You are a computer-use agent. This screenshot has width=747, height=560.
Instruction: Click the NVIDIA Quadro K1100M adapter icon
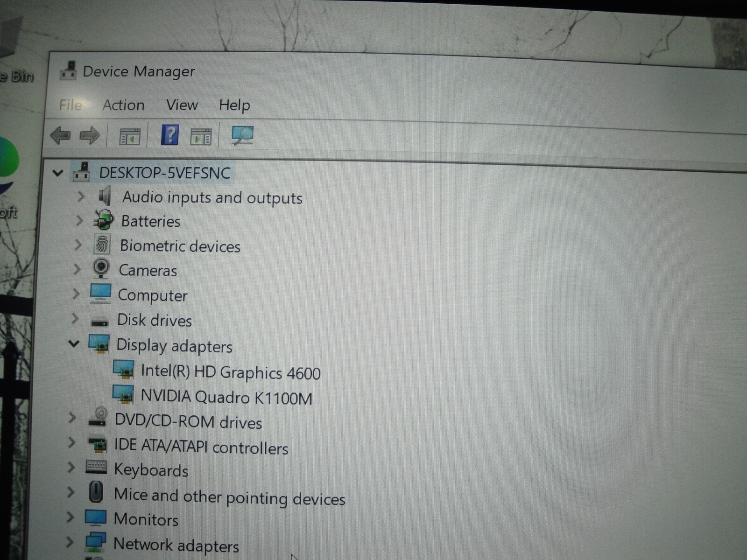[123, 394]
